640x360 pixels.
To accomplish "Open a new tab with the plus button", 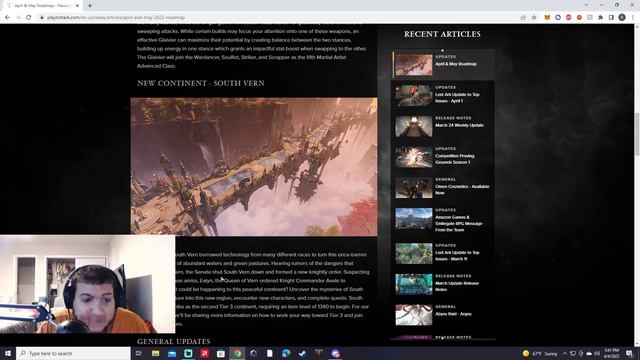I will [x=90, y=6].
